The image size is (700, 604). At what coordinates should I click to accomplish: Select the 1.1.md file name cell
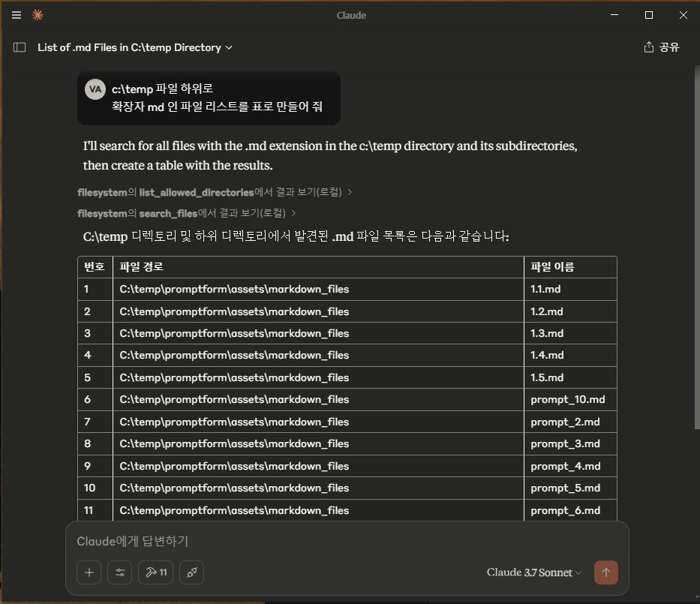[570, 290]
